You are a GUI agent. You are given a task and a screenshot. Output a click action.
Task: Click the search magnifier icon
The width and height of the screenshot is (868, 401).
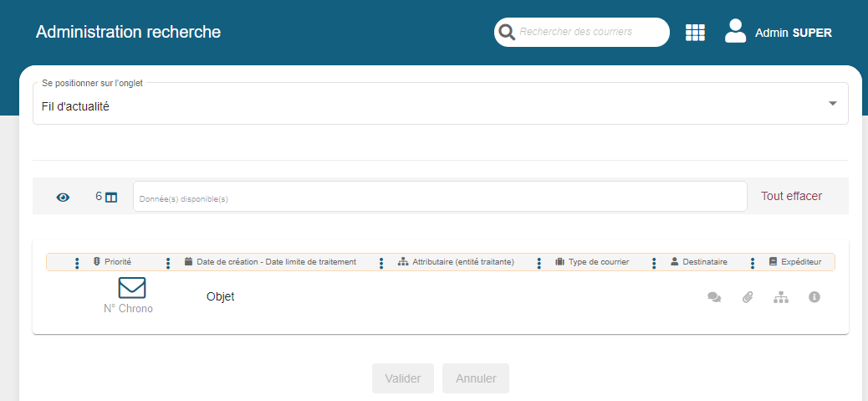point(506,33)
